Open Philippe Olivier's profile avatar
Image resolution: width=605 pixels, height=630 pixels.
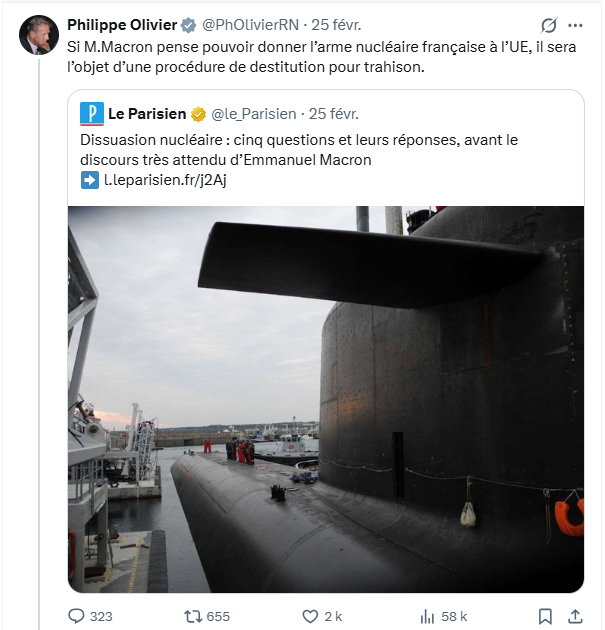(x=38, y=35)
